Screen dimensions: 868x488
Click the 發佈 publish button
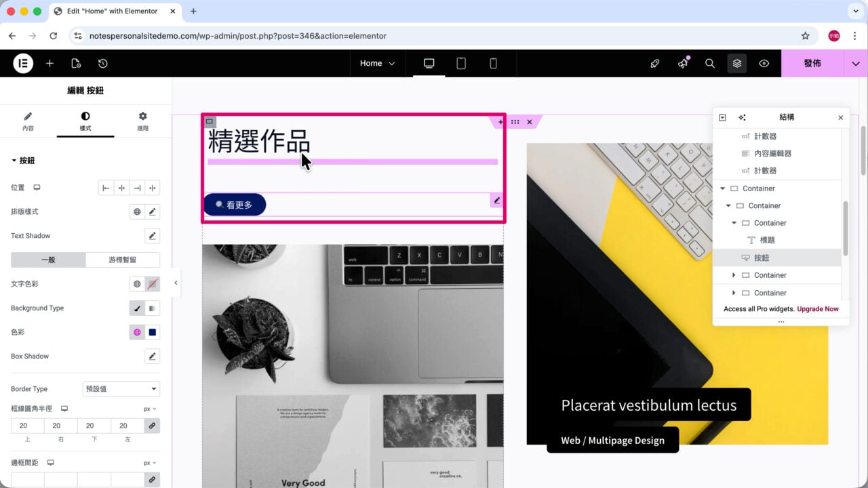[812, 63]
